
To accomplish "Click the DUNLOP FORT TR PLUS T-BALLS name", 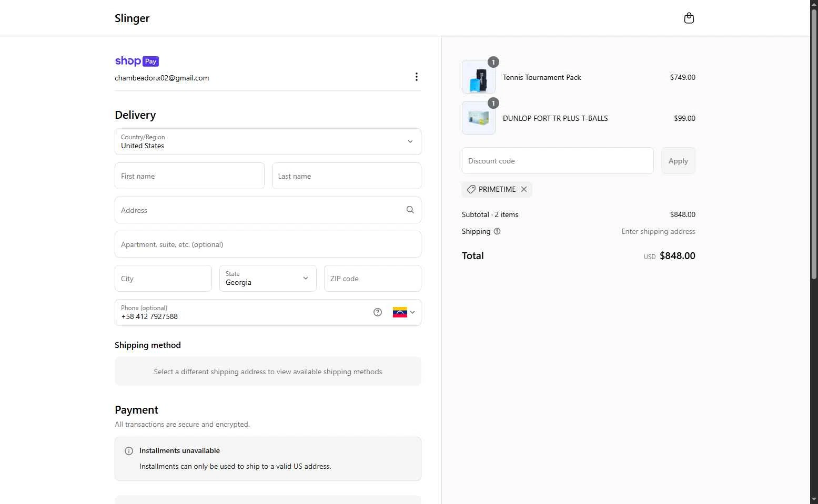I will (556, 118).
